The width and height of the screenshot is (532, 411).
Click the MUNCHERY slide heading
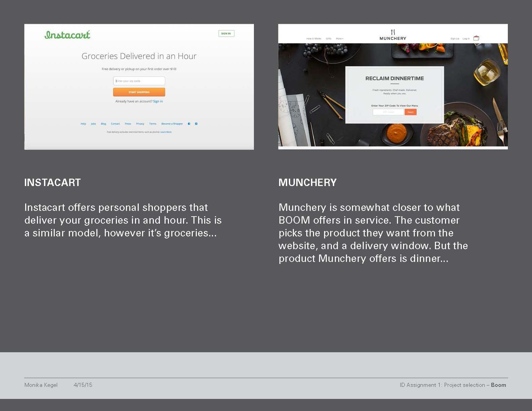point(308,182)
